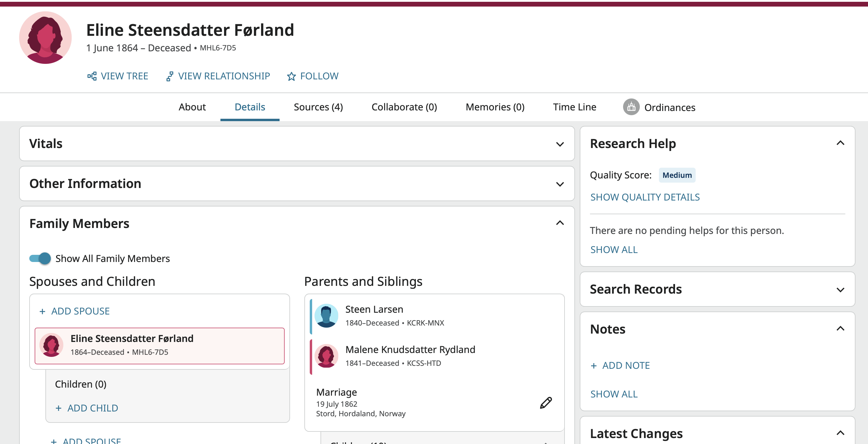The height and width of the screenshot is (444, 868).
Task: Click Eline's large profile portrait
Action: (45, 38)
